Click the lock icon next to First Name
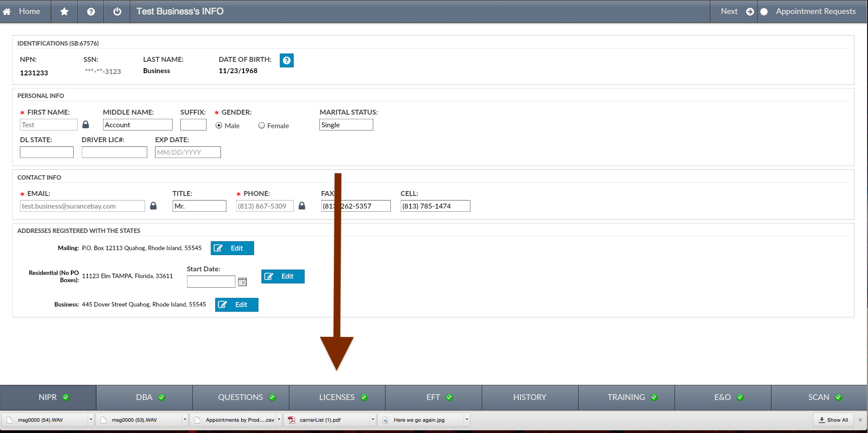Image resolution: width=868 pixels, height=433 pixels. point(86,125)
